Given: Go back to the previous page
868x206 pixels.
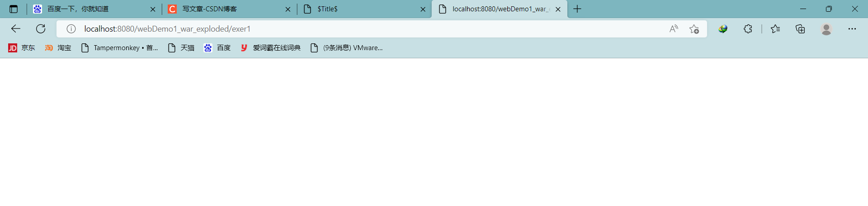Looking at the screenshot, I should click(x=16, y=29).
